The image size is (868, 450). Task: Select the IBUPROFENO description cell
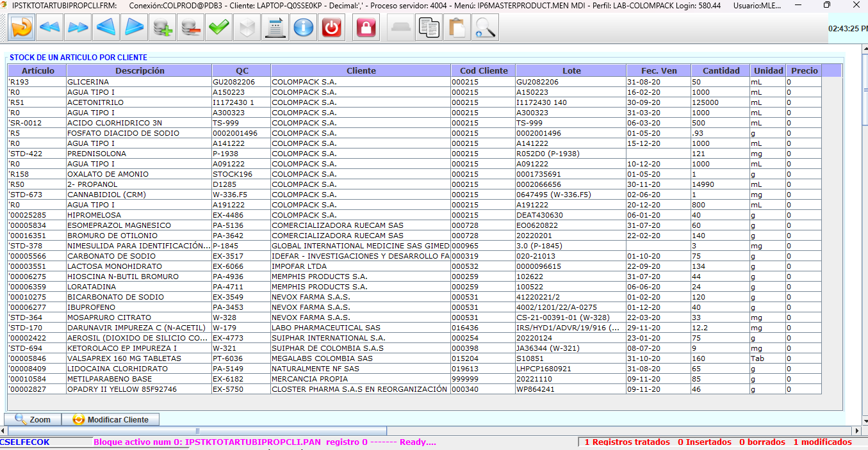(x=140, y=307)
